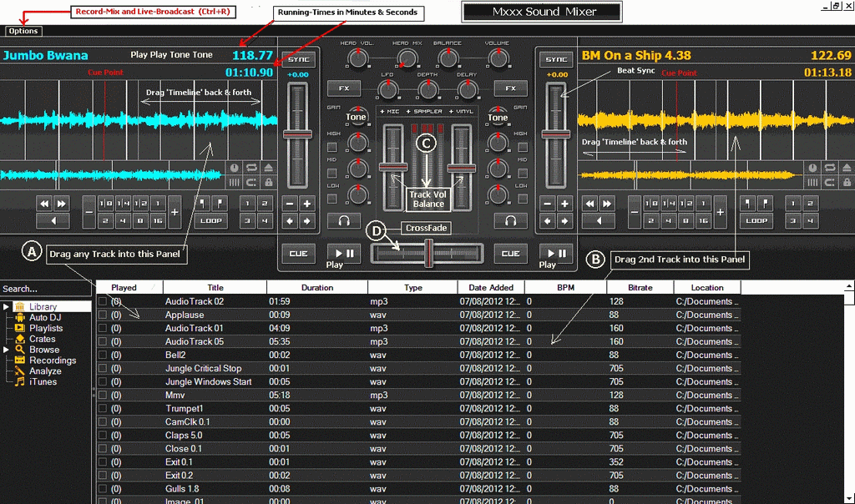This screenshot has width=855, height=504.
Task: Select Analyze in sidebar
Action: click(45, 371)
